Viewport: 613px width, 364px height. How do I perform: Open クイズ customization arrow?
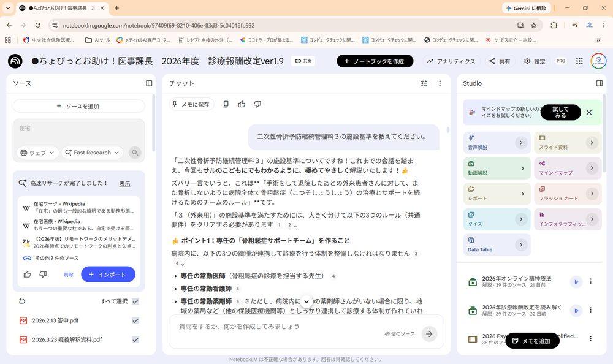point(520,219)
